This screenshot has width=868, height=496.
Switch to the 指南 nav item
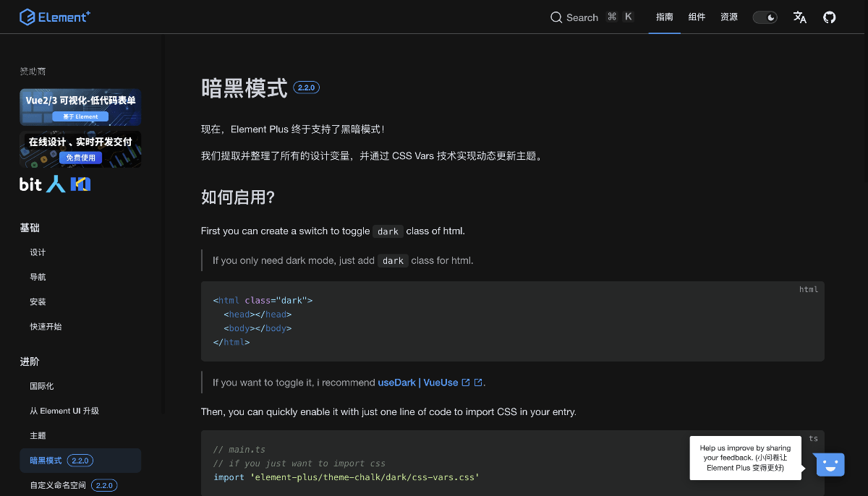664,17
